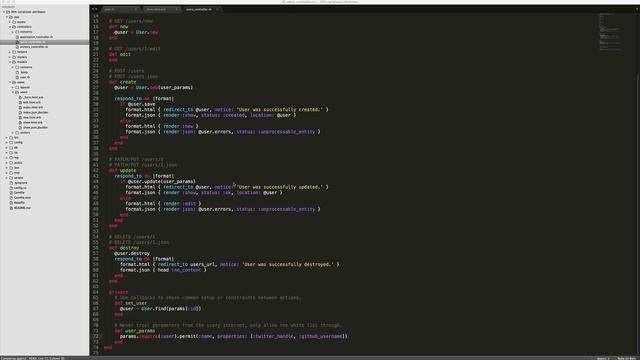This screenshot has height=360, width=640.
Task: Click the test folder icon
Action: 11,167
